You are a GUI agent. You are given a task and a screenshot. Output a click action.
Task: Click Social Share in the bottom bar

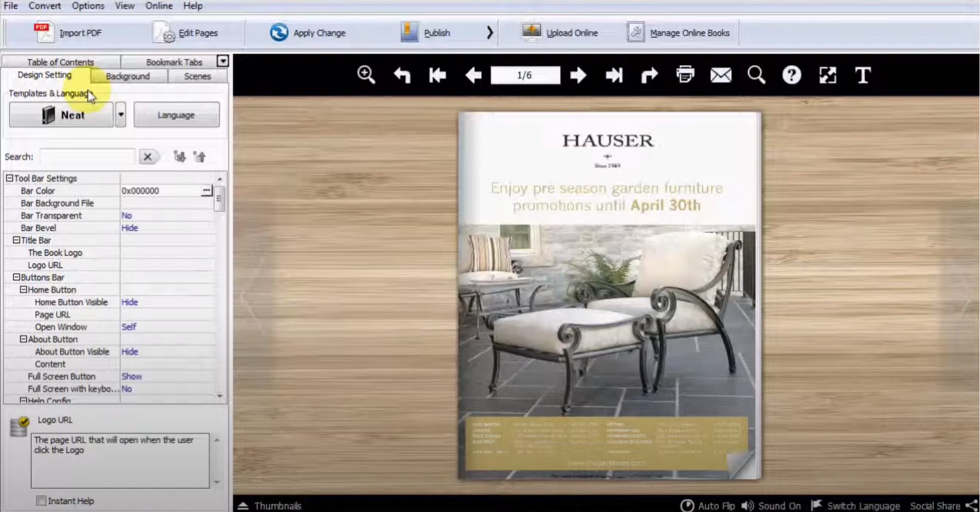(x=943, y=506)
